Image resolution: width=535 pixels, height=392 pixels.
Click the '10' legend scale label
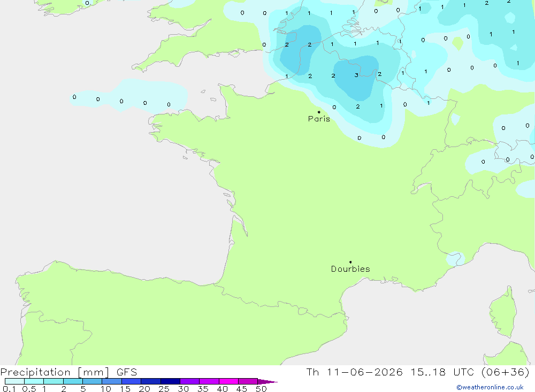tap(106, 389)
